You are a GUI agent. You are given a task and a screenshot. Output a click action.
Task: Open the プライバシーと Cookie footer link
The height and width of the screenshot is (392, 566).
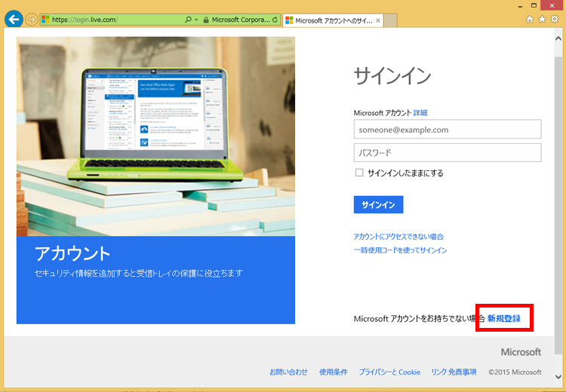389,372
